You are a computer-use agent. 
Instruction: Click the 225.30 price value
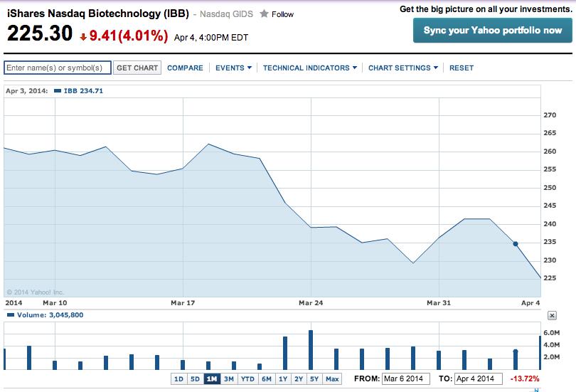tap(40, 33)
